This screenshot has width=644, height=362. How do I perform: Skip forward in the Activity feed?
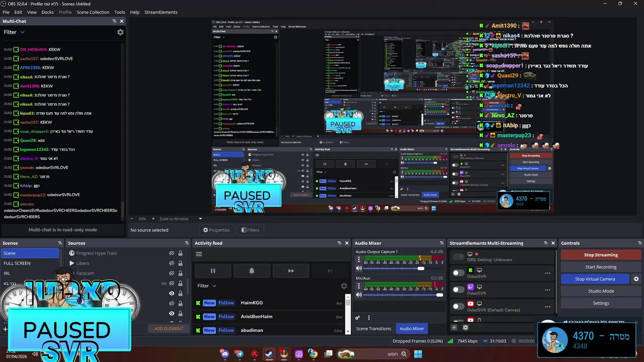pos(291,270)
